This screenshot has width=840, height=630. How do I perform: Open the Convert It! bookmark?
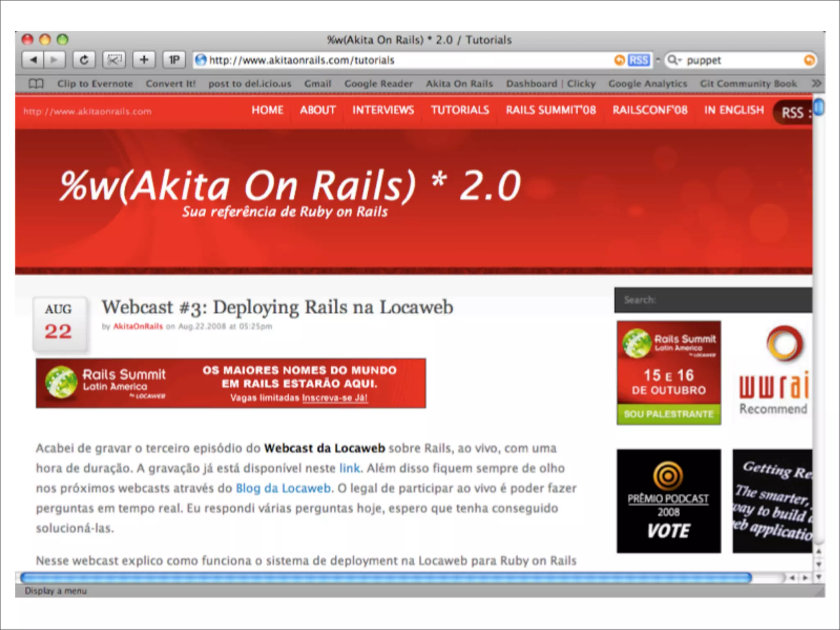click(171, 84)
